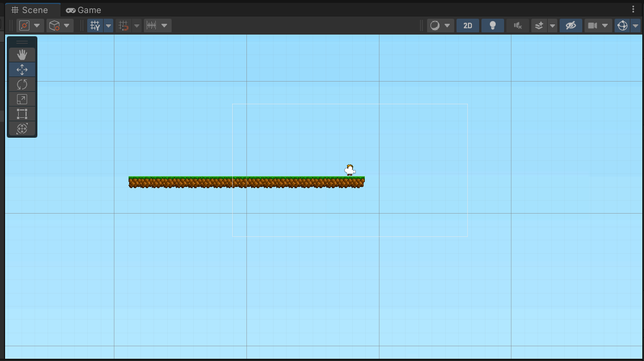The height and width of the screenshot is (361, 644).
Task: Select the grass and dirt ground platform
Action: tap(246, 182)
